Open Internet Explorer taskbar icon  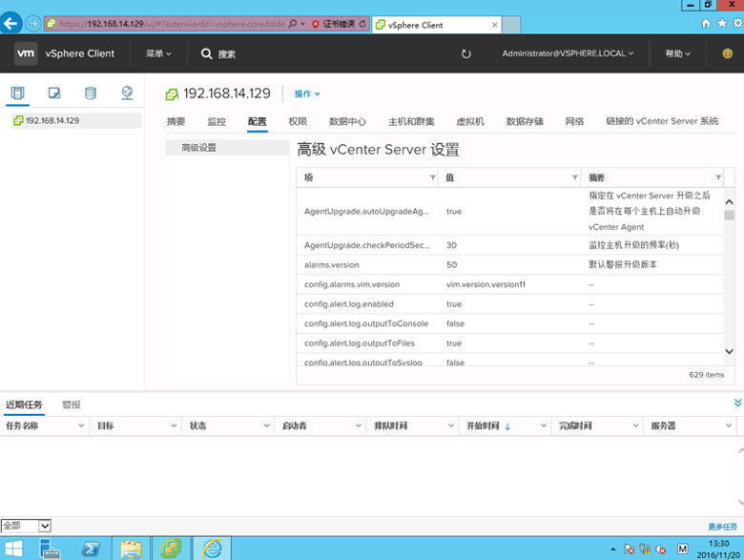click(212, 549)
